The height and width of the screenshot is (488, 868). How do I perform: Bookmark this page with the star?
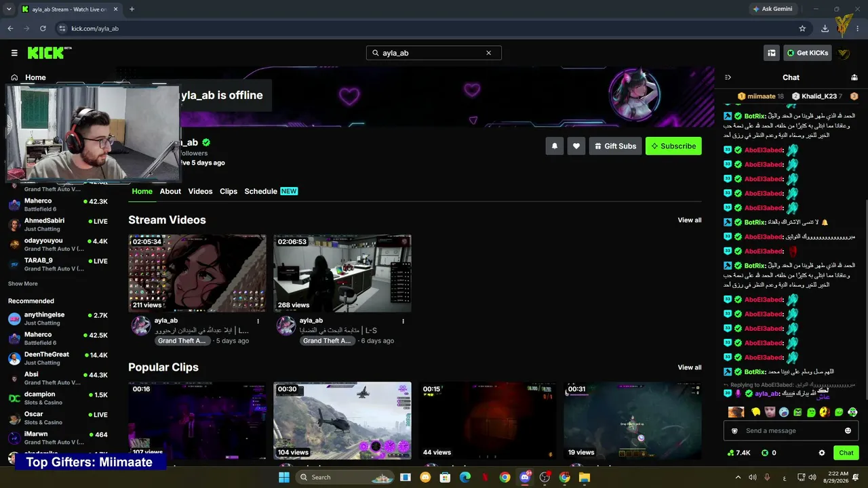(803, 28)
